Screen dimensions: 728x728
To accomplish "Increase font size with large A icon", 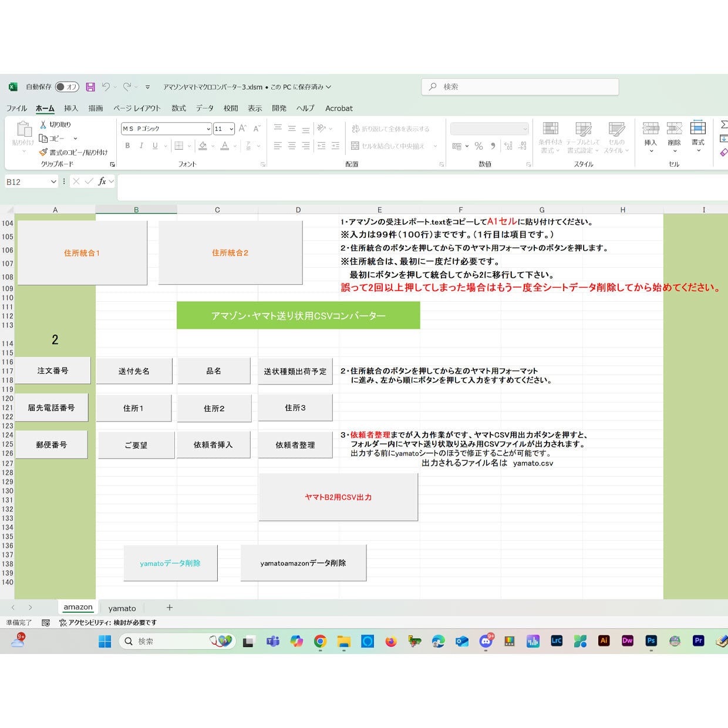I will point(242,129).
